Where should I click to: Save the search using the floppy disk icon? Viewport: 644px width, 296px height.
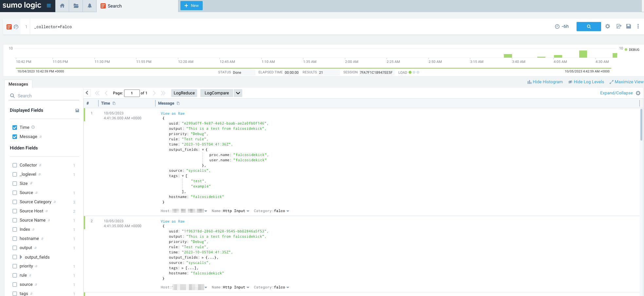tap(629, 27)
